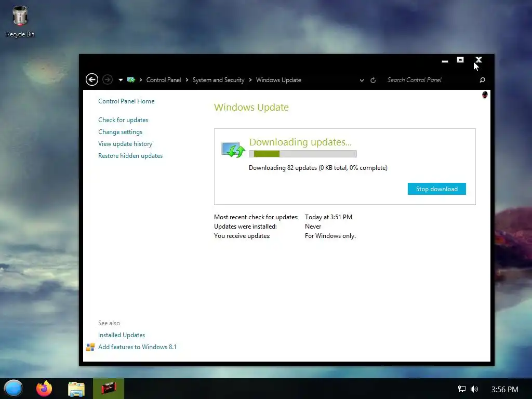This screenshot has width=532, height=399.
Task: Expand chevron after System and Security breadcrumb
Action: [250, 80]
